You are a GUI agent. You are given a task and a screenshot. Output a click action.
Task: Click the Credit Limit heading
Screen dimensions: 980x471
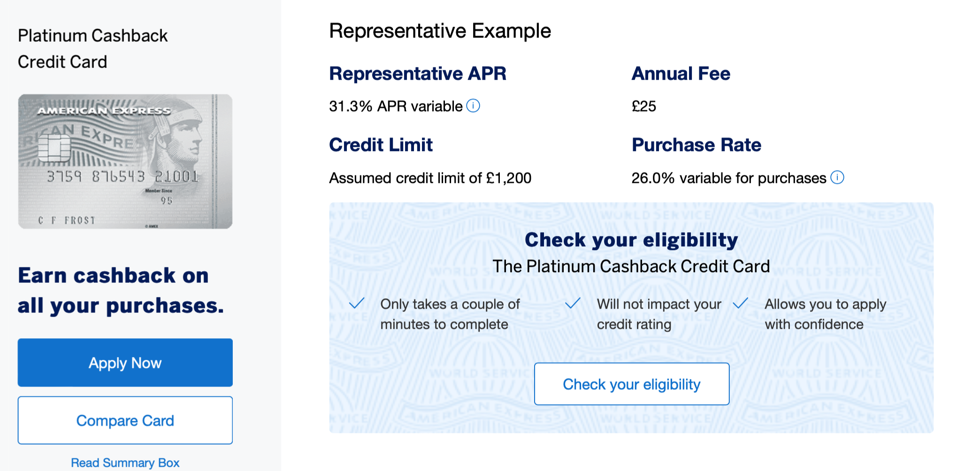pos(381,145)
